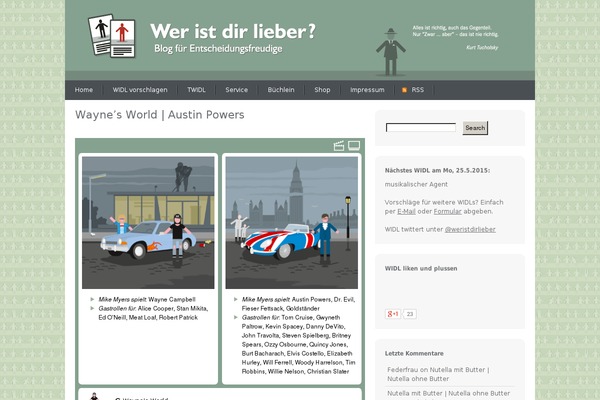Viewport: 600px width, 400px height.
Task: Click the text musikalischer Agent
Action: (416, 184)
